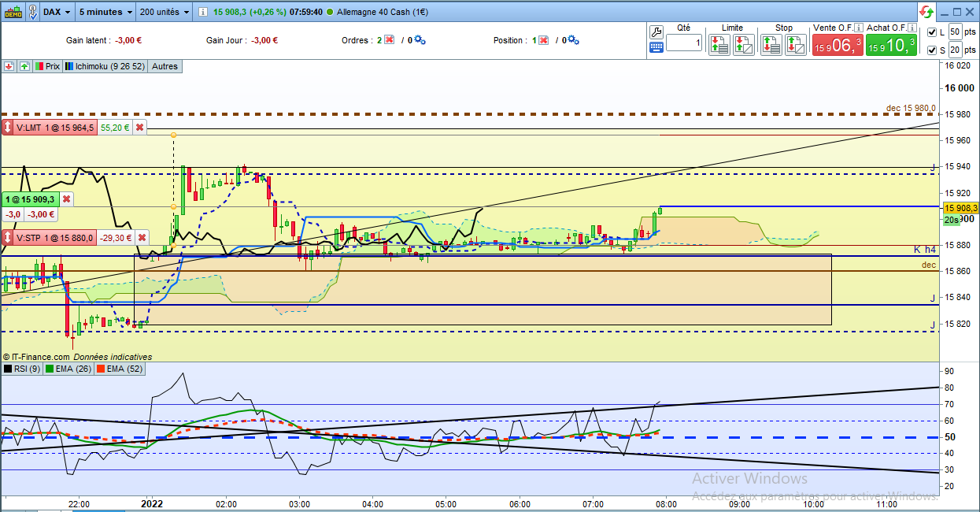
Task: Click the top orange vertical-line handle dot
Action: click(173, 135)
